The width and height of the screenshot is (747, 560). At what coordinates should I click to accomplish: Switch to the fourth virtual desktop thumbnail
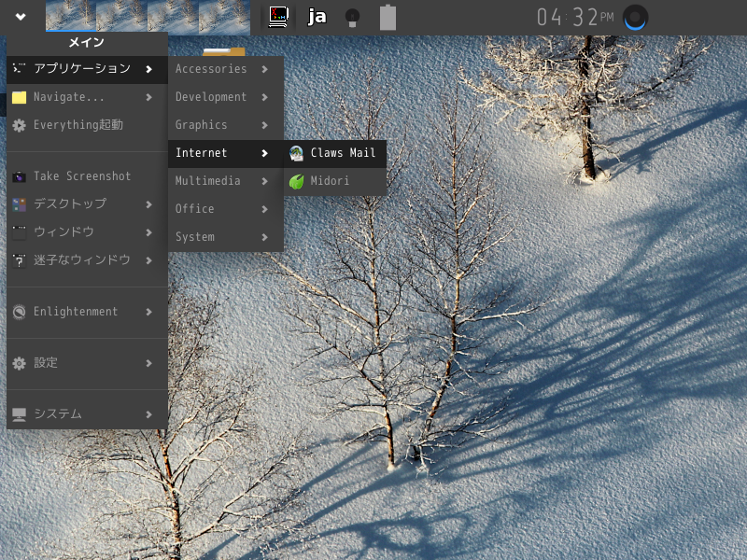click(224, 16)
